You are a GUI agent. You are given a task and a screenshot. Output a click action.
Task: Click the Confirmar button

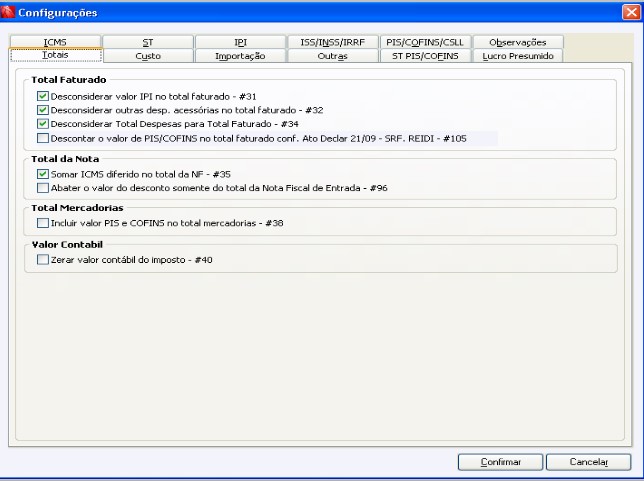[x=501, y=462]
